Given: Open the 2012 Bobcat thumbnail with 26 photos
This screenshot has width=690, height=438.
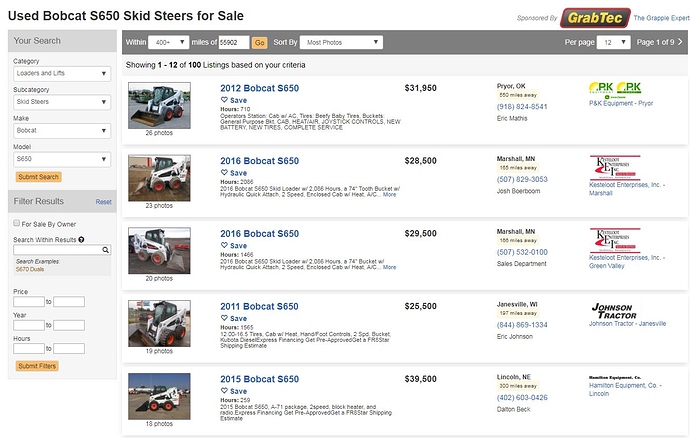Looking at the screenshot, I should point(159,105).
